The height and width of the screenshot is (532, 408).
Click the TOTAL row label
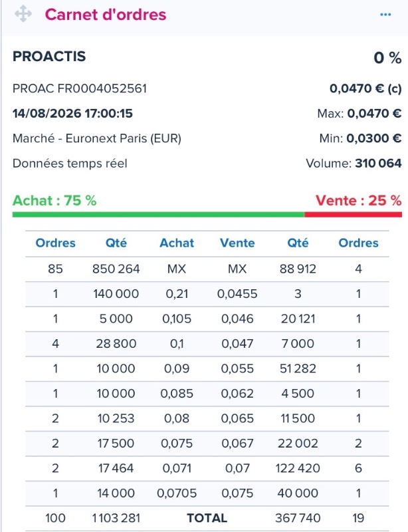tap(207, 518)
